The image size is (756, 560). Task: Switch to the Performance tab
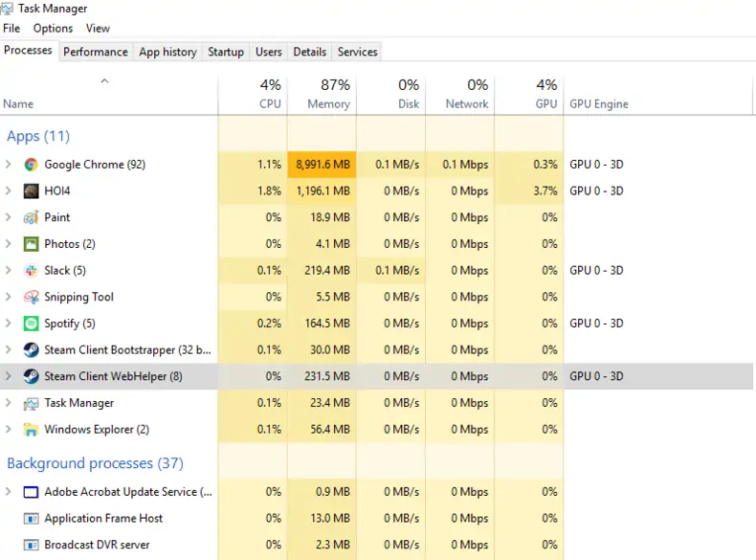tap(96, 52)
